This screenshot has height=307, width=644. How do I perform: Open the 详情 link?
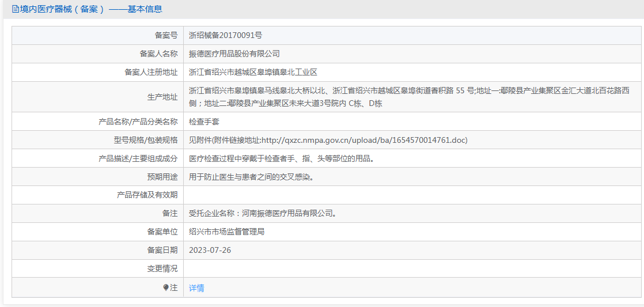tap(196, 288)
